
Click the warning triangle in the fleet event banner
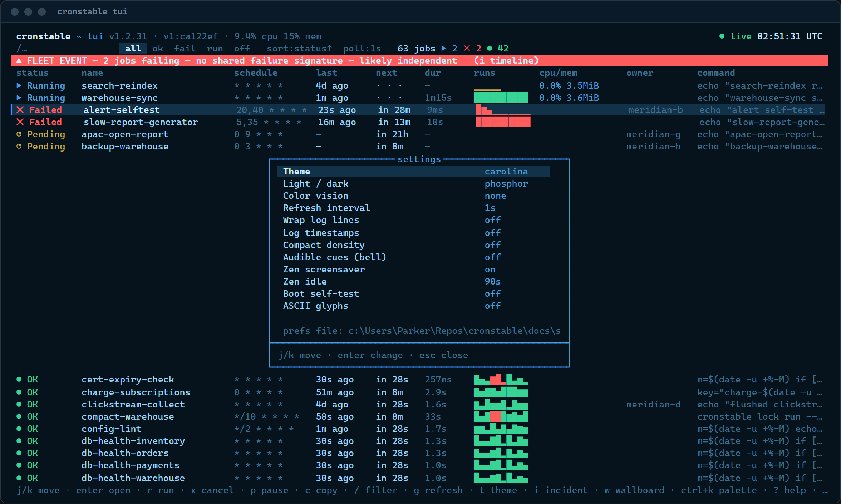19,60
